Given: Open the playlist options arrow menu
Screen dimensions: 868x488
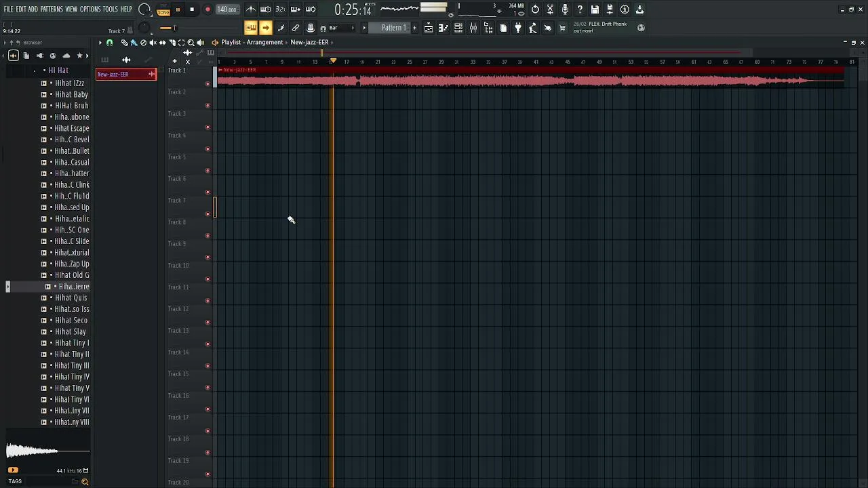Looking at the screenshot, I should click(x=100, y=43).
